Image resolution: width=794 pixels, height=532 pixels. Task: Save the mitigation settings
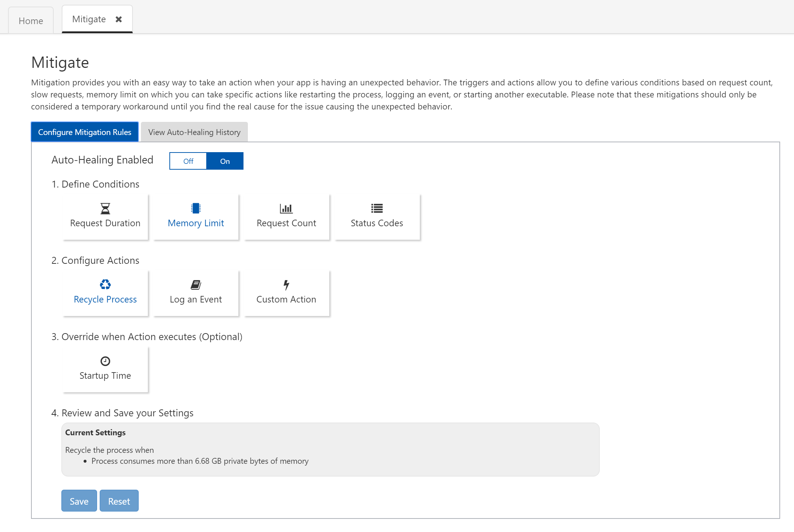(x=79, y=501)
